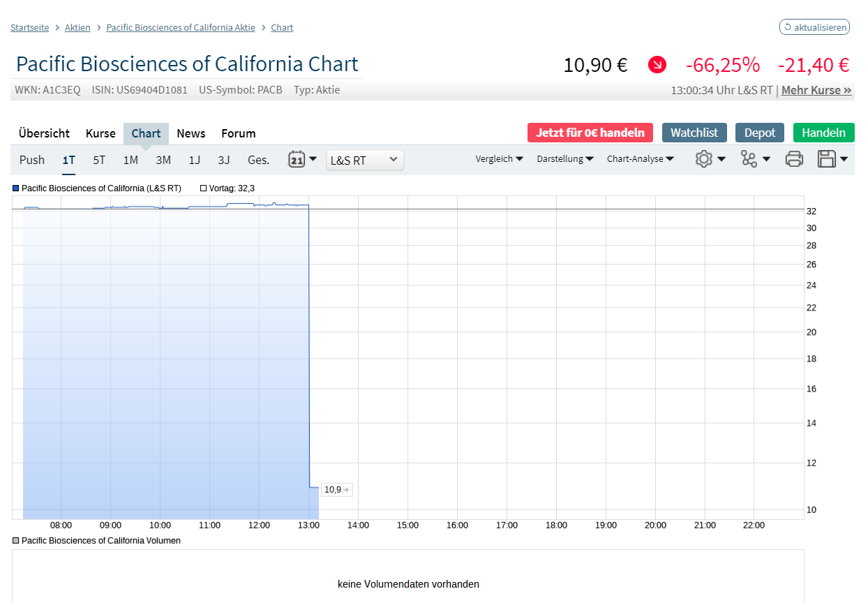Image resolution: width=868 pixels, height=603 pixels.
Task: Select the 1M time range
Action: 130,160
